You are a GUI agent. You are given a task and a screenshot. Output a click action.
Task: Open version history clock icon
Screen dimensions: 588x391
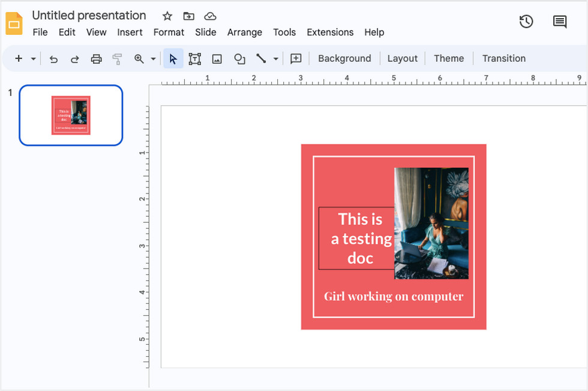pos(526,22)
